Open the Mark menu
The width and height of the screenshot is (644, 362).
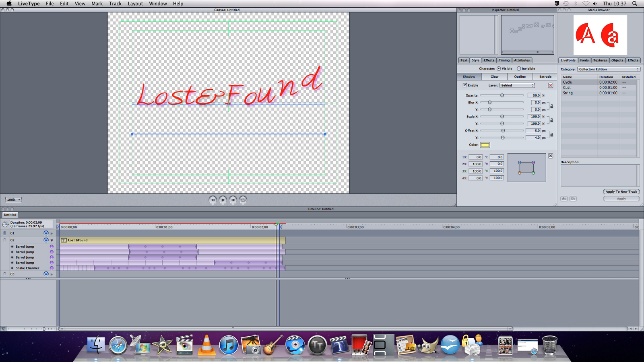[x=97, y=4]
